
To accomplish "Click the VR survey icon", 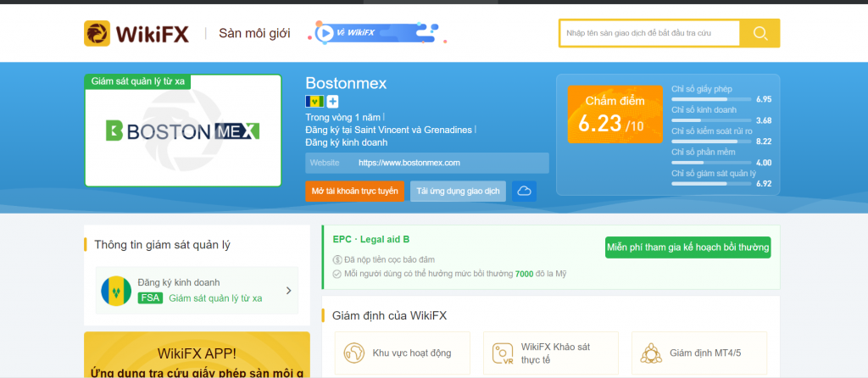I will pyautogui.click(x=503, y=353).
